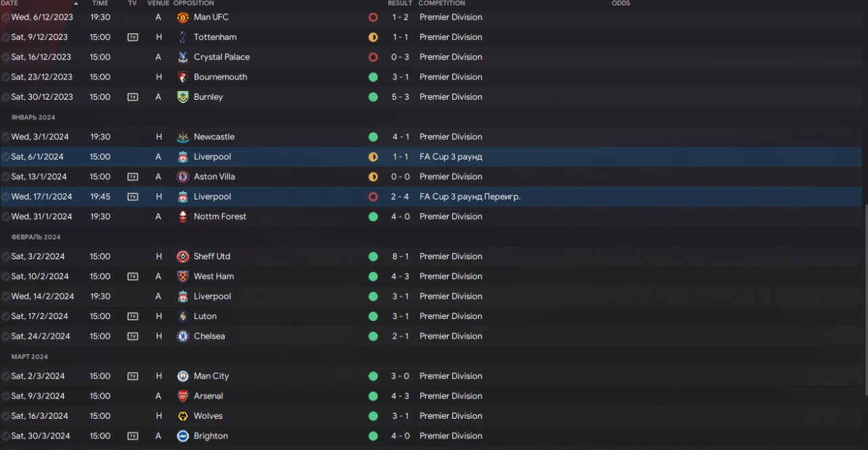Click the Venue column header
This screenshot has width=868, height=450.
pos(158,3)
